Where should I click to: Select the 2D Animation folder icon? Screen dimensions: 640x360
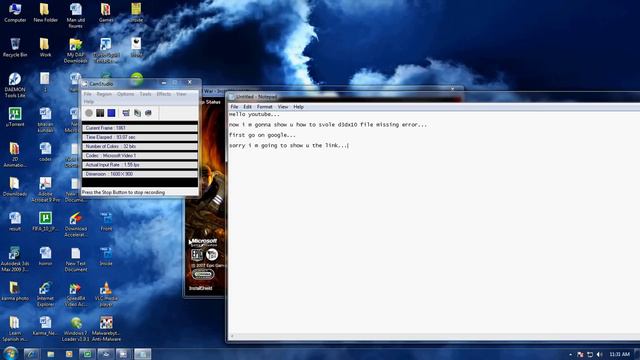coord(15,155)
